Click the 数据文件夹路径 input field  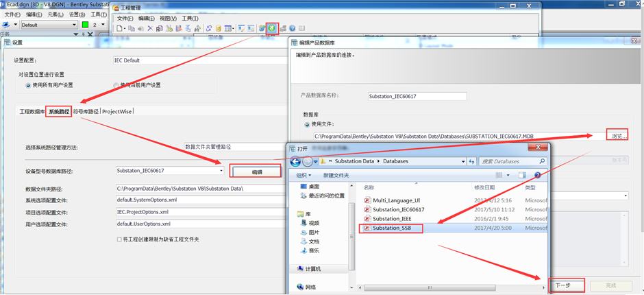pos(201,189)
